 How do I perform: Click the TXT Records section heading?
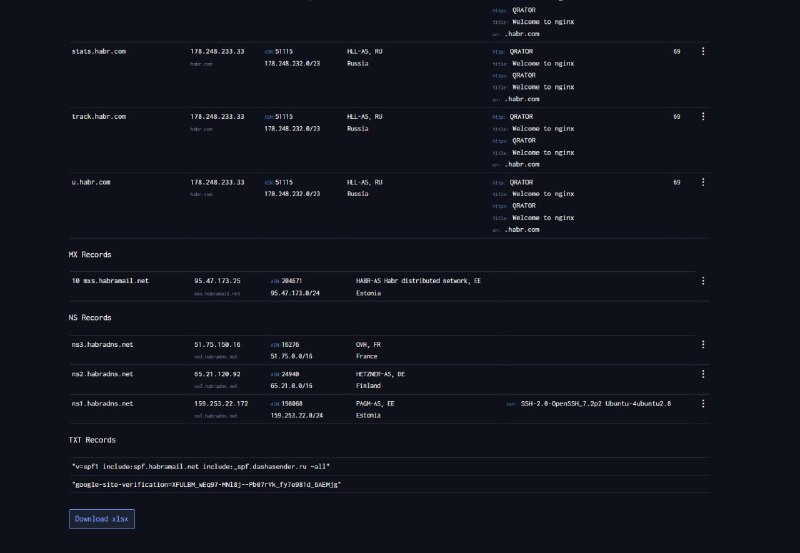[92, 440]
